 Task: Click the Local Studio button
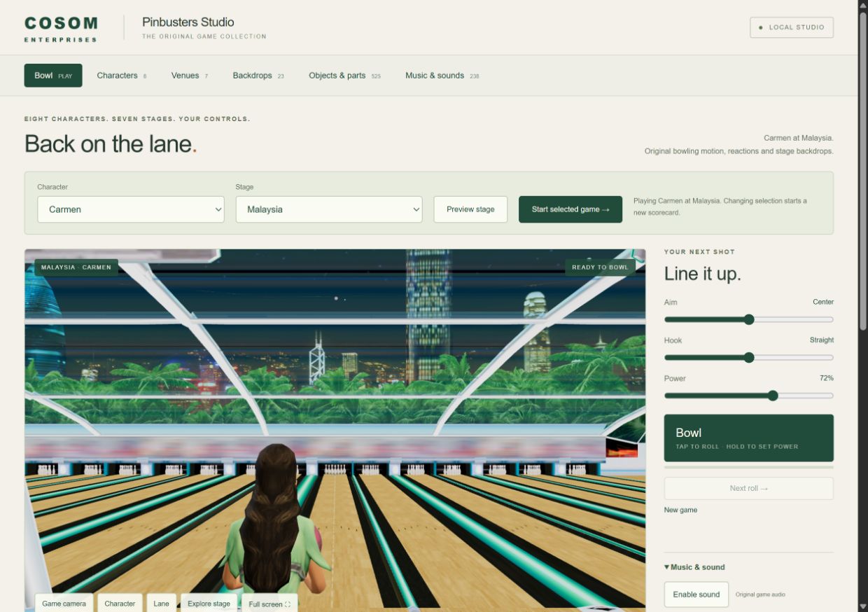click(x=792, y=27)
